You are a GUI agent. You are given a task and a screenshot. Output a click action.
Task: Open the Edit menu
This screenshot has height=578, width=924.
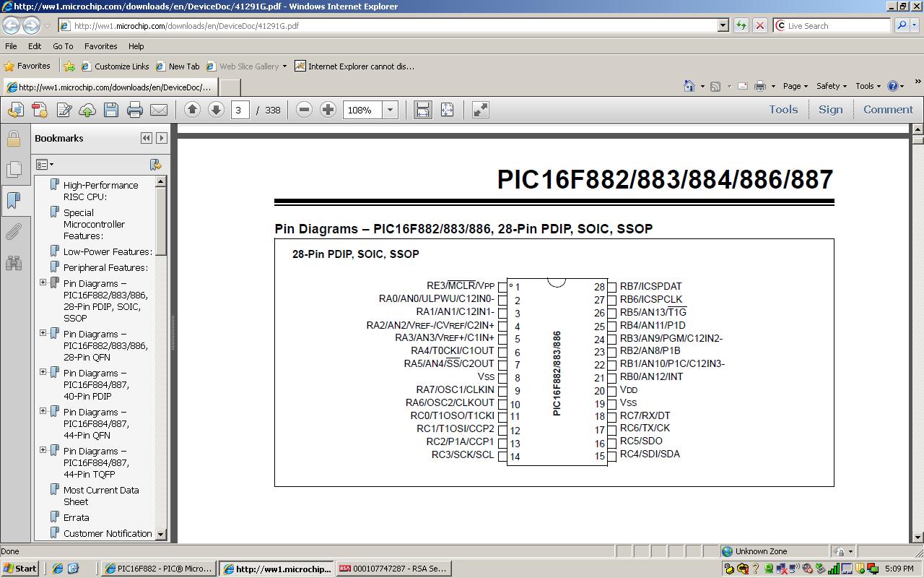point(35,46)
